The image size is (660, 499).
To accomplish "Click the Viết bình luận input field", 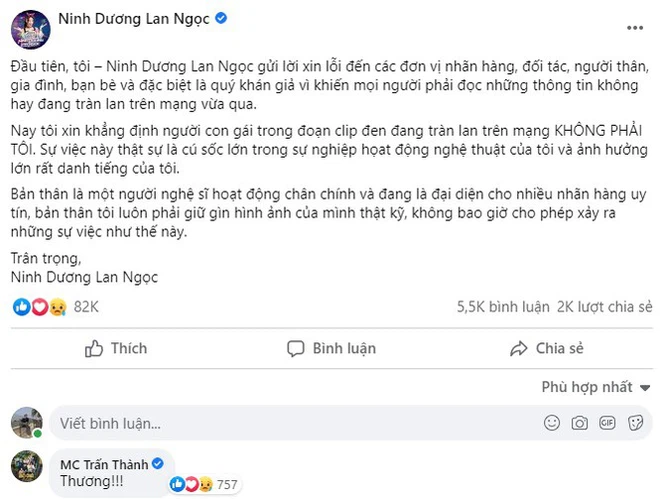I will click(x=250, y=423).
